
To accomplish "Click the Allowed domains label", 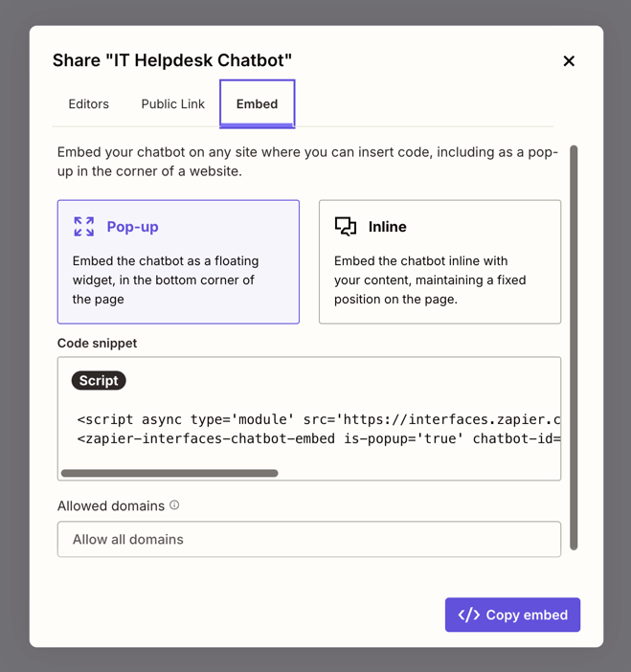I will [x=111, y=505].
